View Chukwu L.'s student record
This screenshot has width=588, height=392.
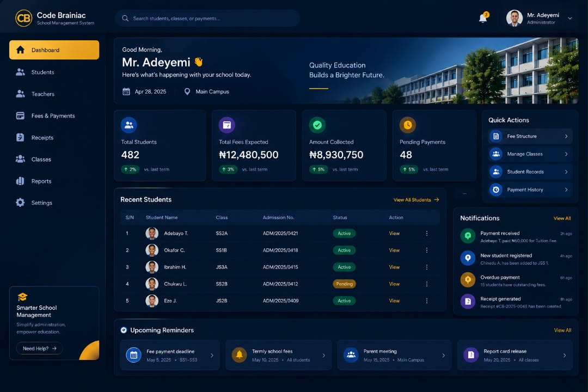pos(394,284)
